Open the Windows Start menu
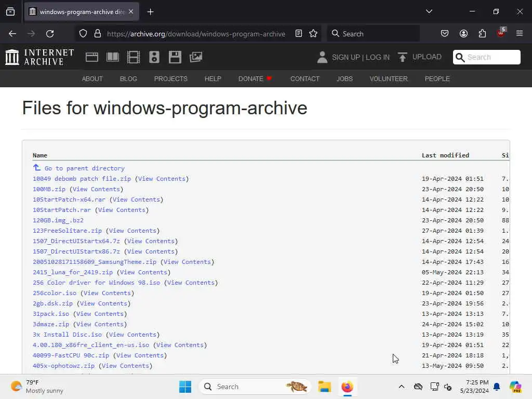532x399 pixels. (x=185, y=387)
